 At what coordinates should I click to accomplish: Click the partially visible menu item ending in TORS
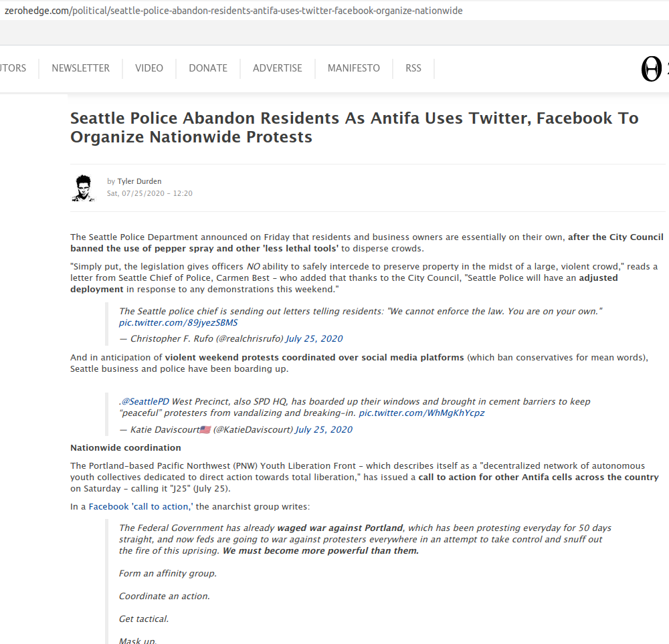pyautogui.click(x=13, y=68)
